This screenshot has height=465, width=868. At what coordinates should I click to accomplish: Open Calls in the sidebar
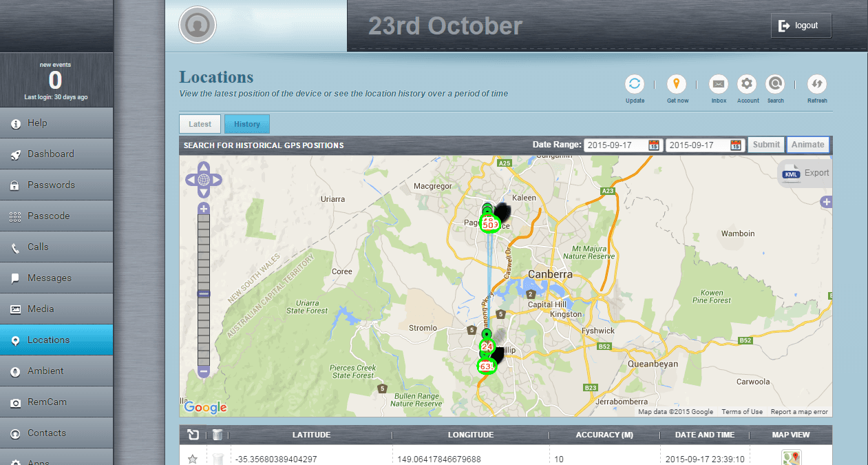pos(56,247)
